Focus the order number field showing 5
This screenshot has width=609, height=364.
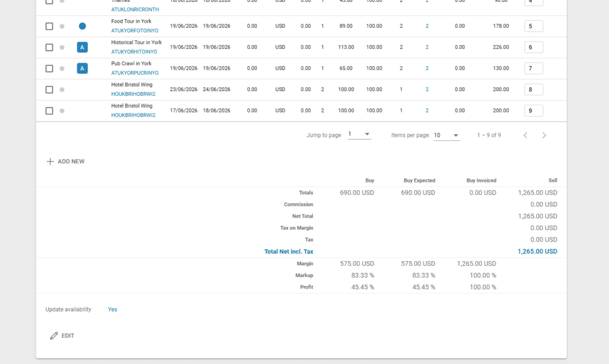[x=533, y=26]
